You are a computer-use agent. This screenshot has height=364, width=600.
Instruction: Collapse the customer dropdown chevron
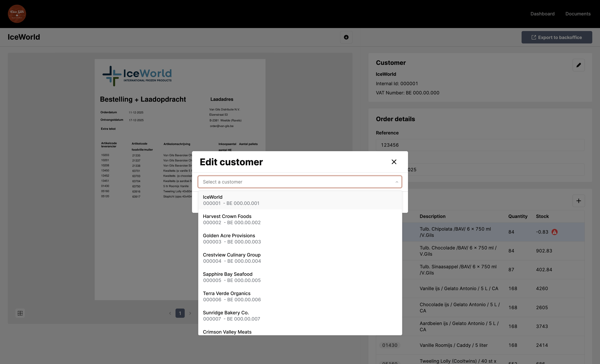[397, 182]
